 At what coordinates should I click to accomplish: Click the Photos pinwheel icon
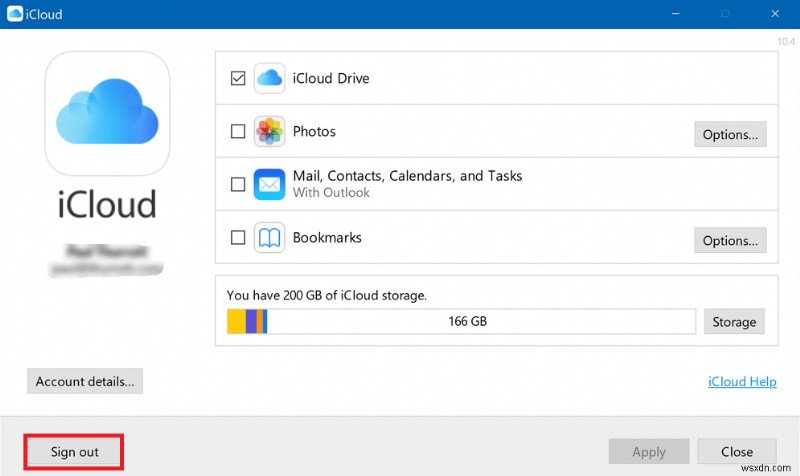pos(269,131)
